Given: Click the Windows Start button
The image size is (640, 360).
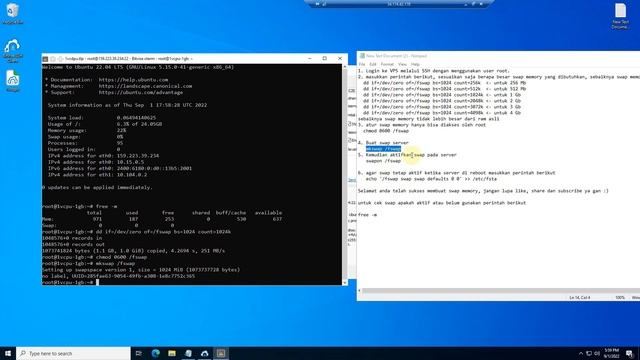Looking at the screenshot, I should tap(8, 353).
